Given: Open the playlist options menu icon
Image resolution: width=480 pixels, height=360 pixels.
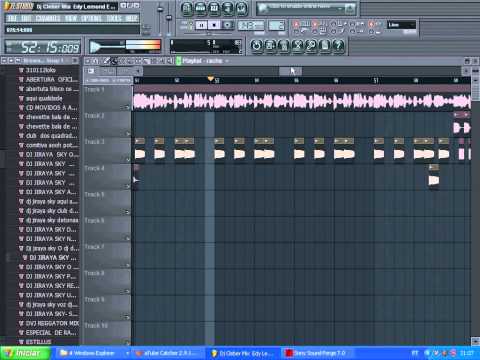Looking at the screenshot, I should pyautogui.click(x=88, y=61).
